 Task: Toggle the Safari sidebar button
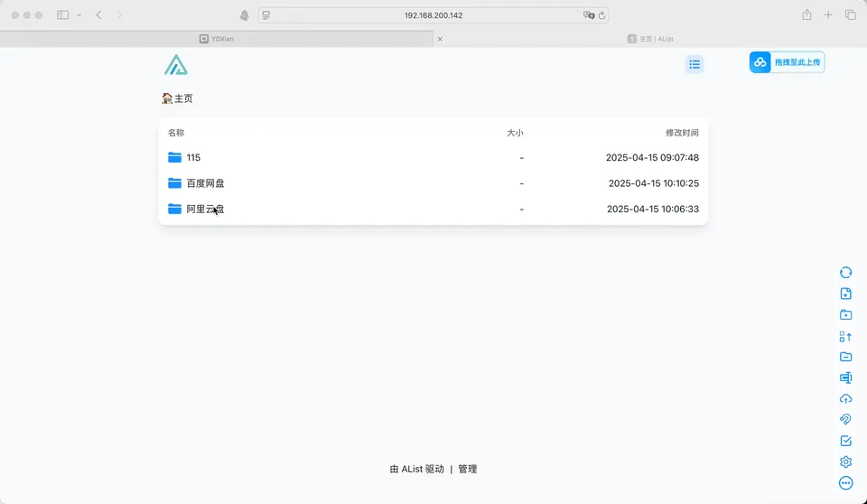click(x=63, y=15)
